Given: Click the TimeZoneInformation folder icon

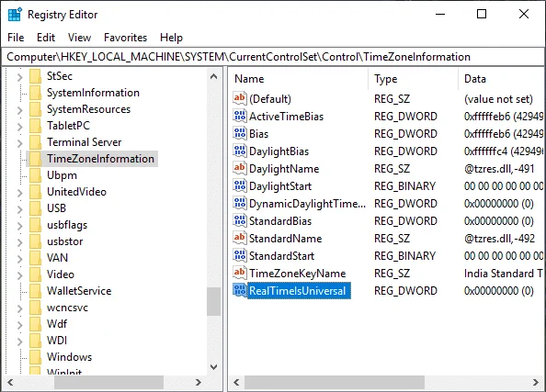Looking at the screenshot, I should tap(35, 159).
